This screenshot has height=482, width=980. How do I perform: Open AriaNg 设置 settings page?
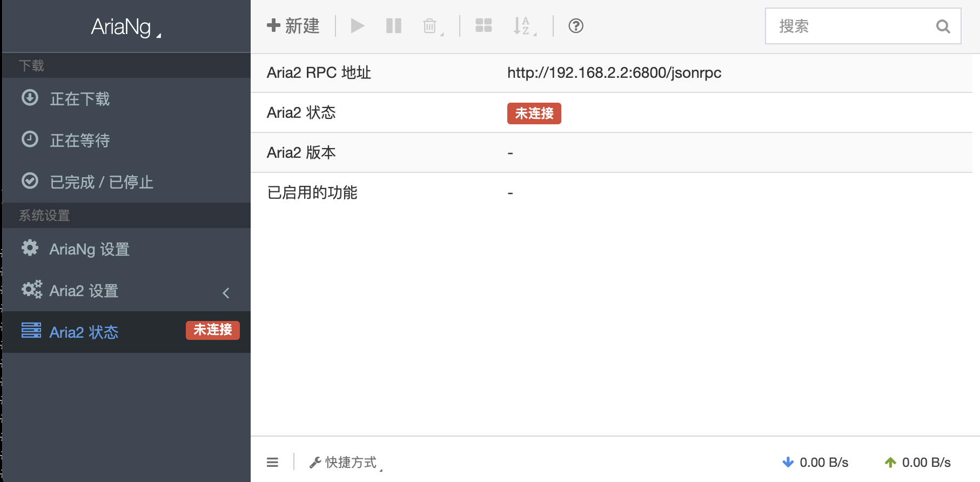pyautogui.click(x=126, y=249)
